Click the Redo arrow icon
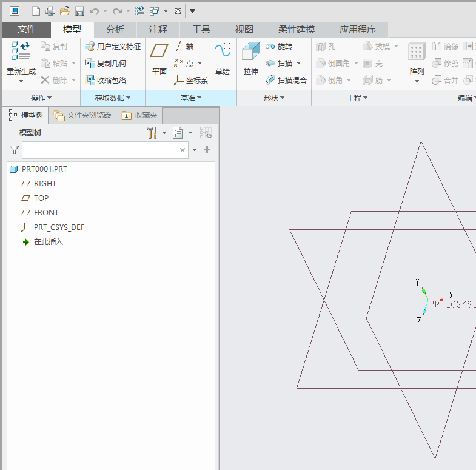 117,12
